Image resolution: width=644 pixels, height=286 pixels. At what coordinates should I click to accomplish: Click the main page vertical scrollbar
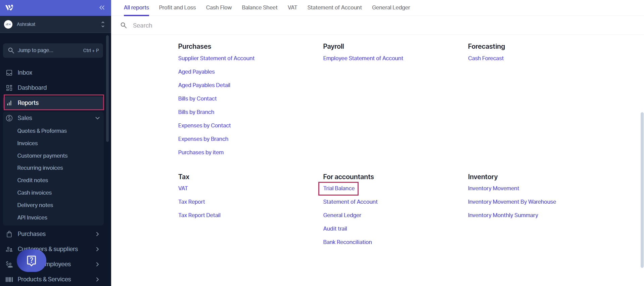click(642, 188)
